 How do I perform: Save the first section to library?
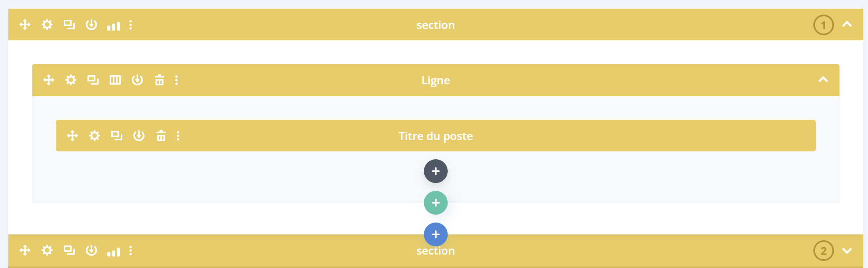[91, 25]
